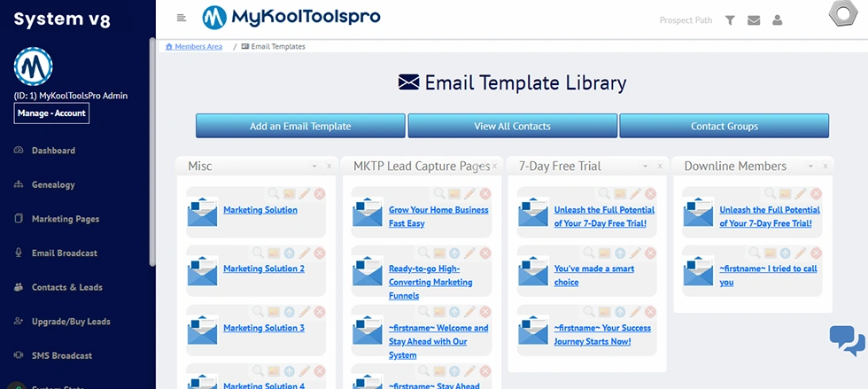Screen dimensions: 868x389
Task: Open the user profile icon in header
Action: pos(777,20)
